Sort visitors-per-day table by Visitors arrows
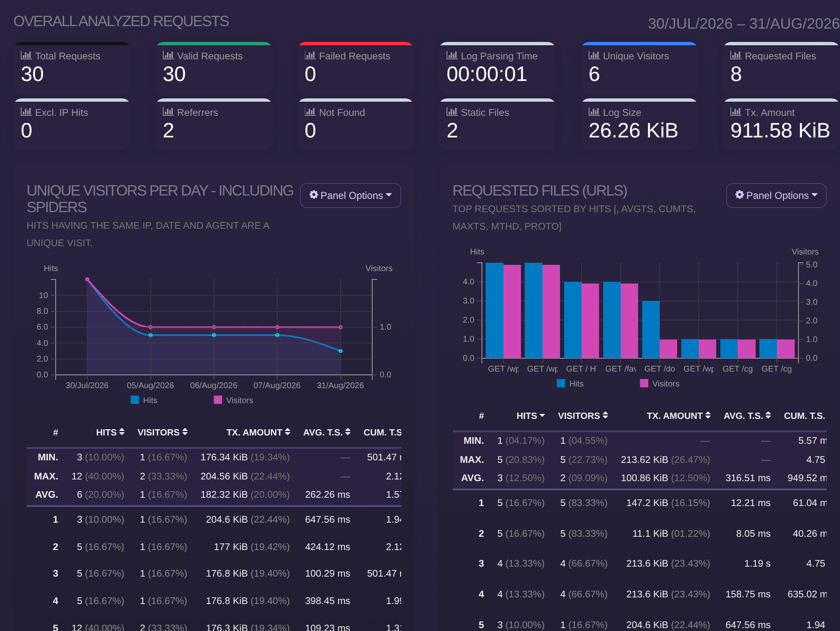This screenshot has height=631, width=840. point(185,432)
